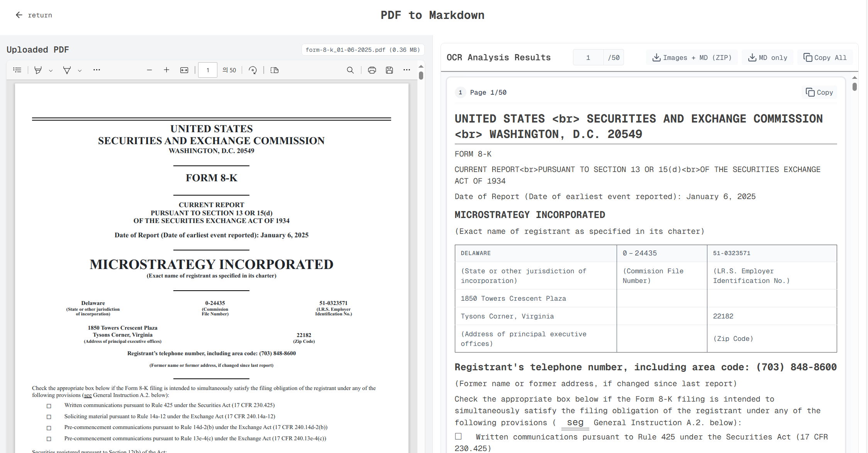The width and height of the screenshot is (868, 453).
Task: Open more tools ellipsis next to pen
Action: point(97,70)
